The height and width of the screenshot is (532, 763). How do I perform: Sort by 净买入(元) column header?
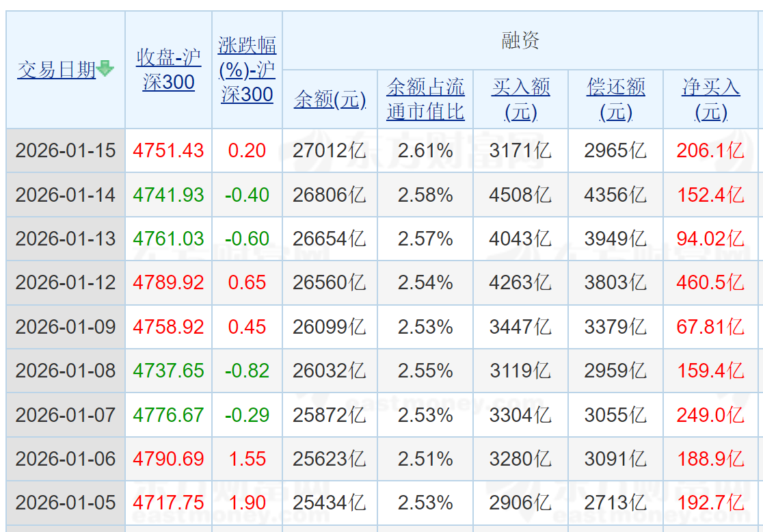tap(710, 98)
